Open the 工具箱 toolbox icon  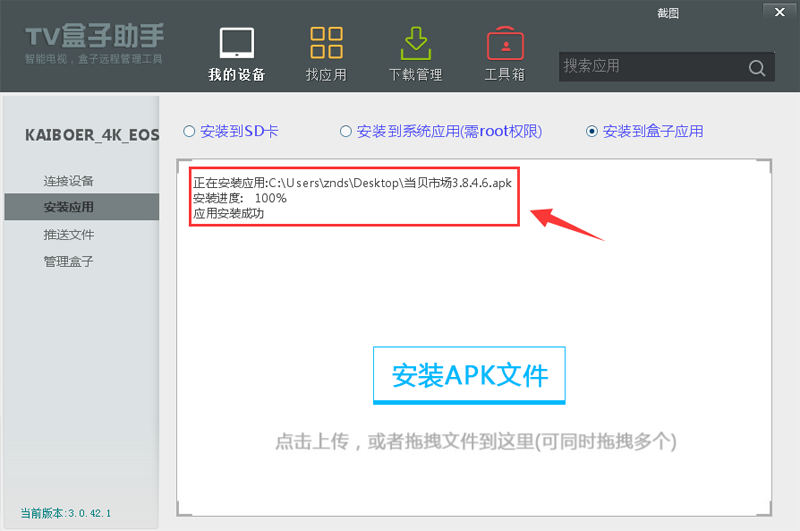click(x=505, y=43)
